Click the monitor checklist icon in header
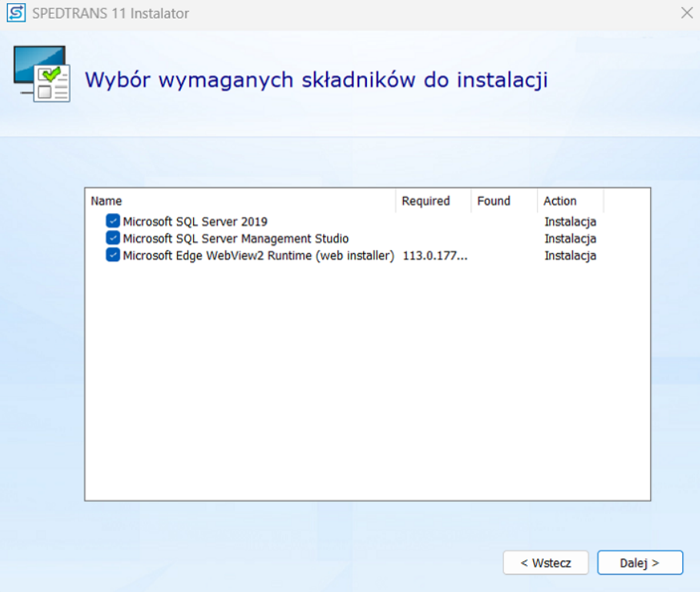 tap(42, 75)
